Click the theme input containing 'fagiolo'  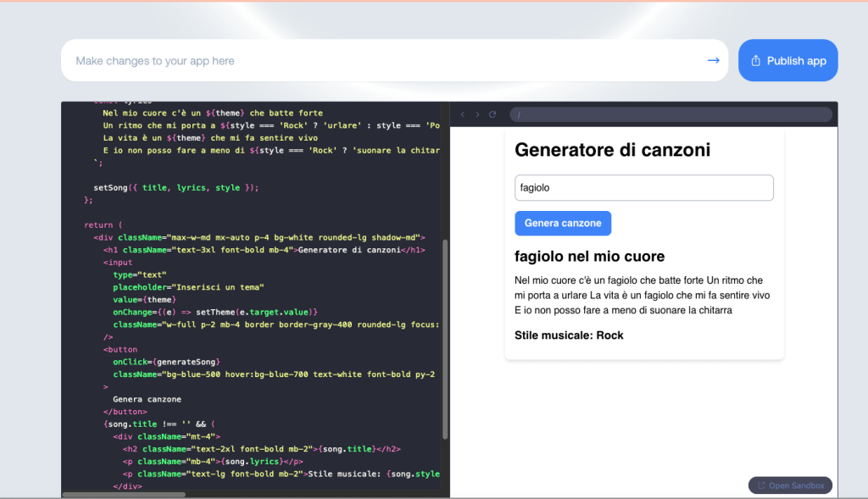coord(643,188)
